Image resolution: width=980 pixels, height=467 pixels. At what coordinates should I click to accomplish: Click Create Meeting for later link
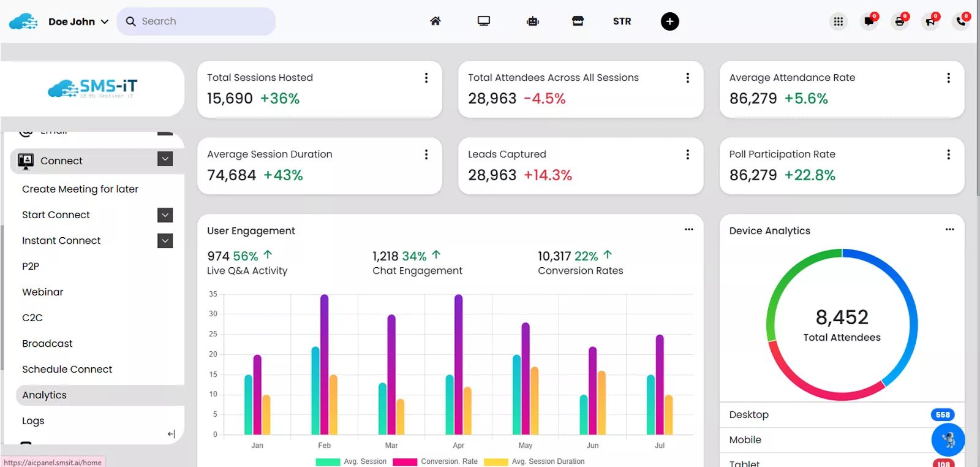pos(80,189)
